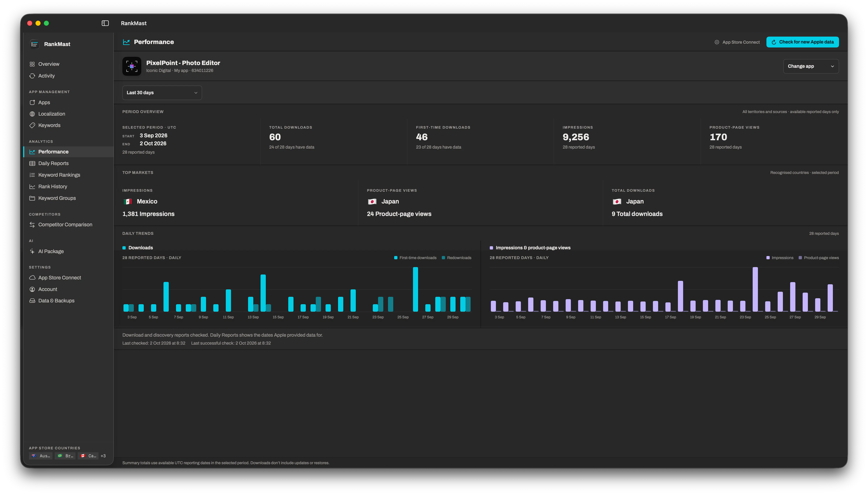Select the Canada country chip

pos(88,456)
